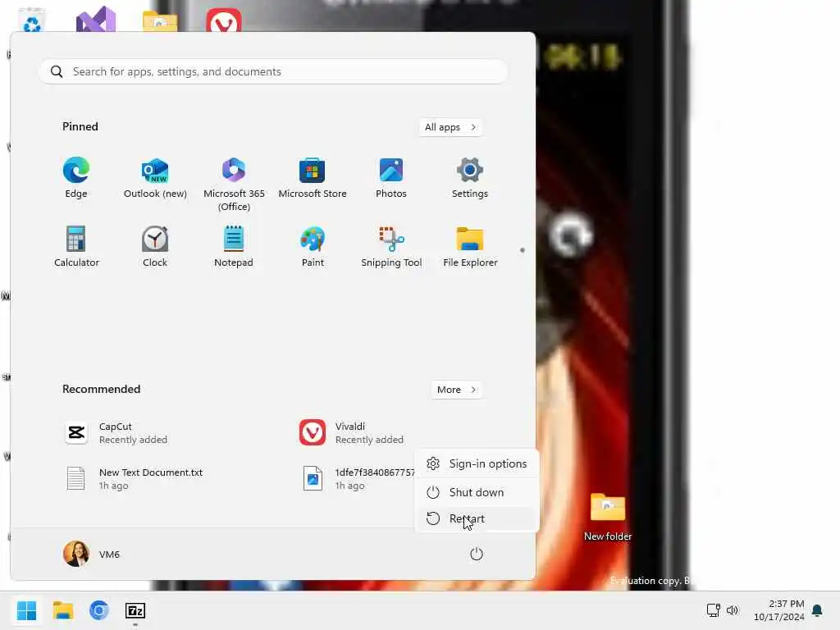
Task: Open File Explorer on the taskbar
Action: click(62, 610)
